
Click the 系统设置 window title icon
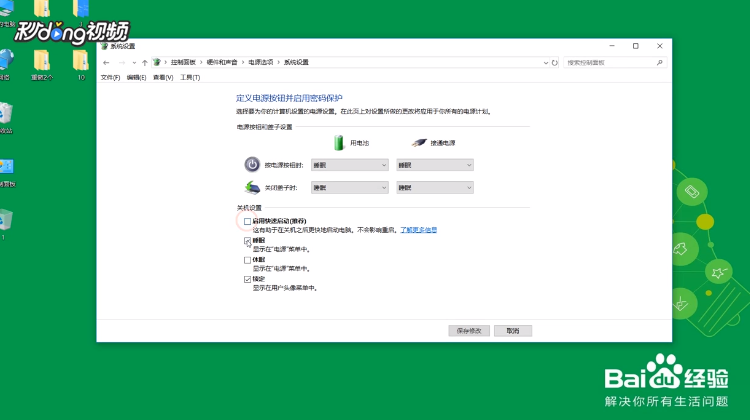point(104,46)
